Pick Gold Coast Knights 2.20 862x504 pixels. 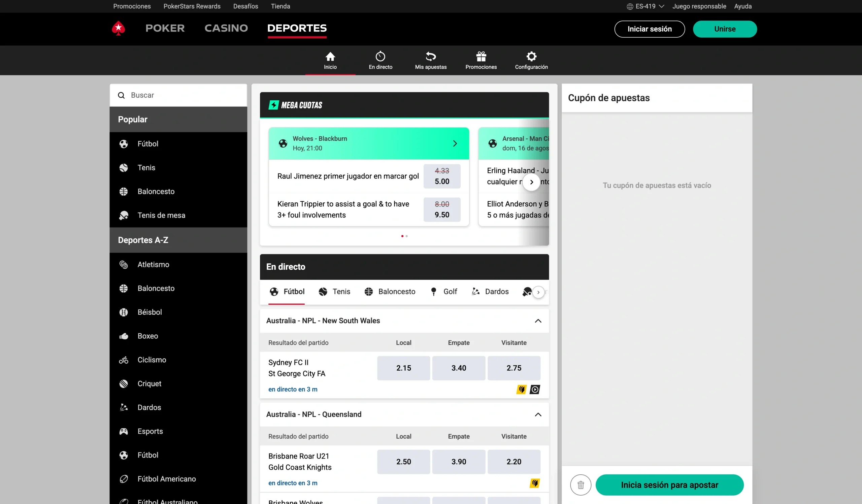coord(514,462)
